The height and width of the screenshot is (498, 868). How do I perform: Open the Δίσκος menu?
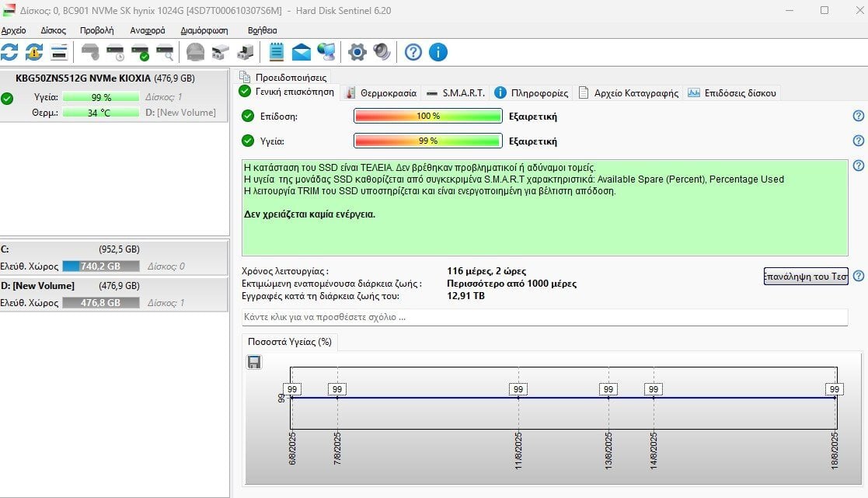tap(53, 30)
